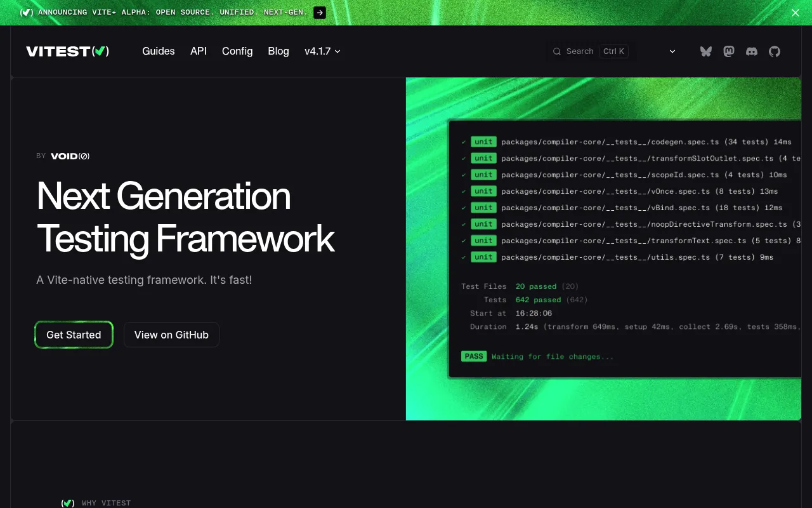Click the scopeId.spec.ts terminal line
Image resolution: width=812 pixels, height=508 pixels.
point(624,175)
